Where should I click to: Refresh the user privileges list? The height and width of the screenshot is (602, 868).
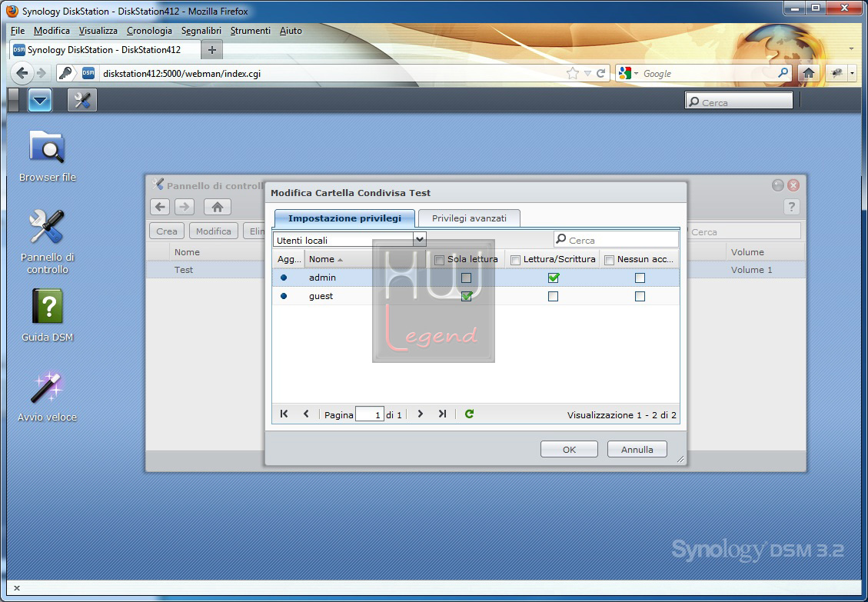(470, 414)
